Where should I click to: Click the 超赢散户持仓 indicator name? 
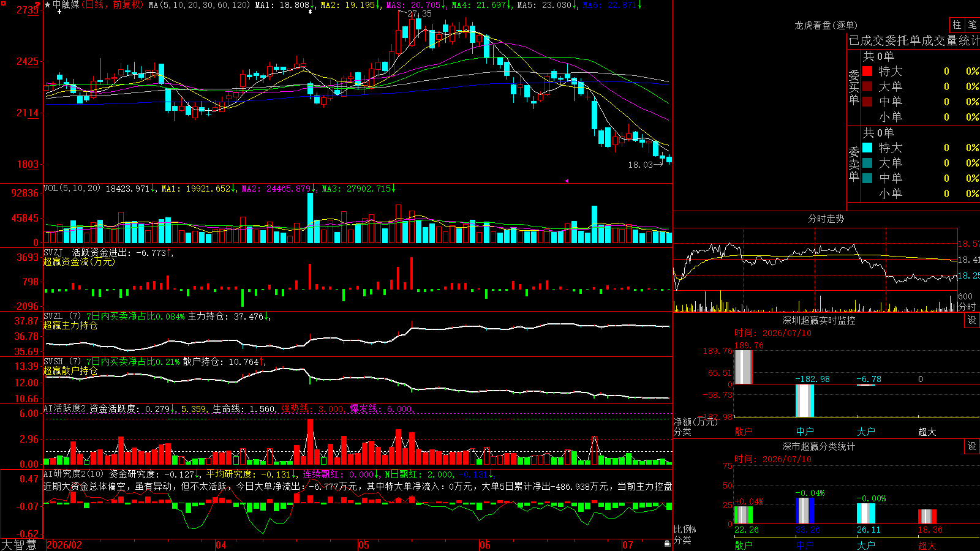click(70, 370)
